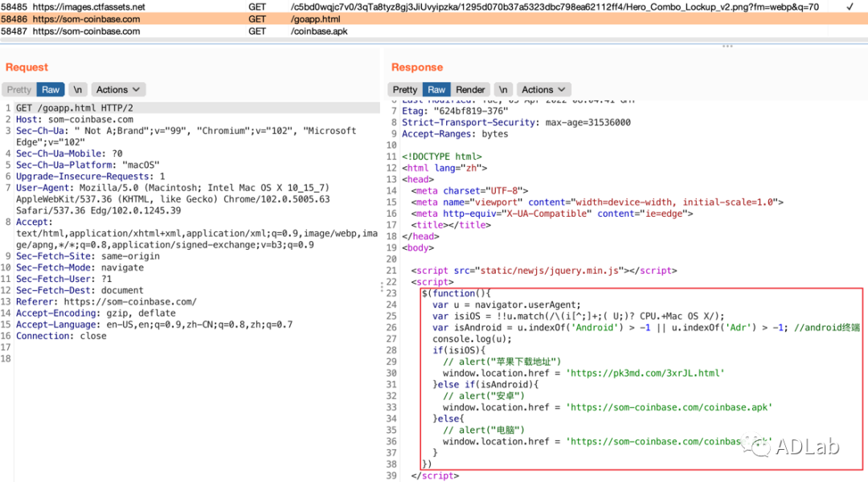Open the Actions dropdown in Request panel
868x482 pixels.
coord(117,90)
